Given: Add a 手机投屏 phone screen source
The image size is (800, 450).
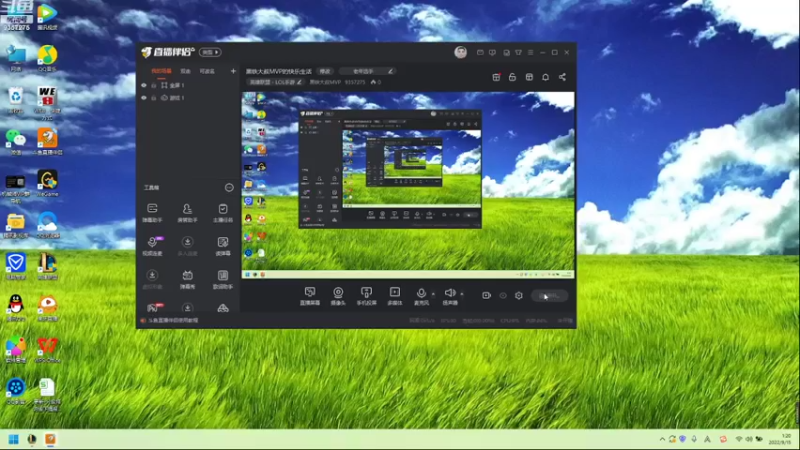Looking at the screenshot, I should [366, 295].
